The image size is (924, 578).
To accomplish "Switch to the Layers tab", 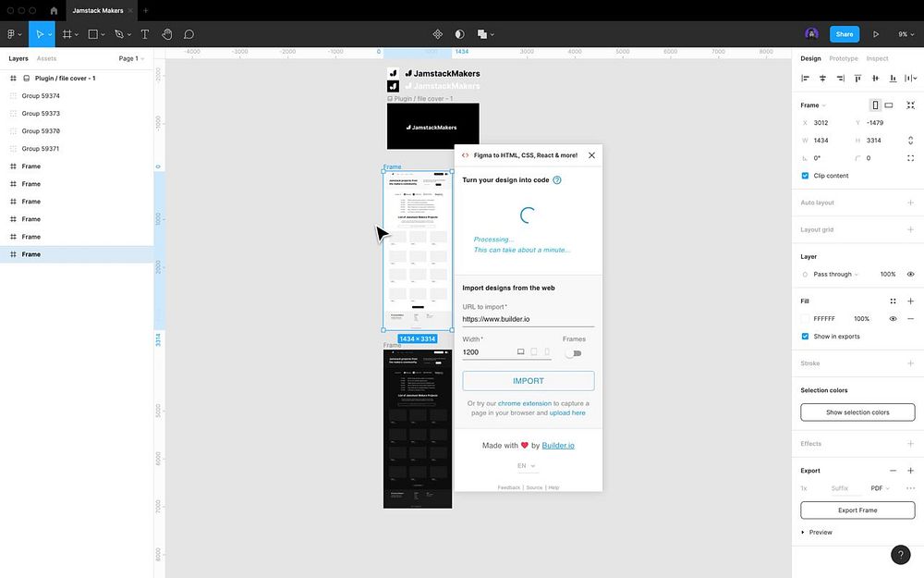I will coord(18,58).
